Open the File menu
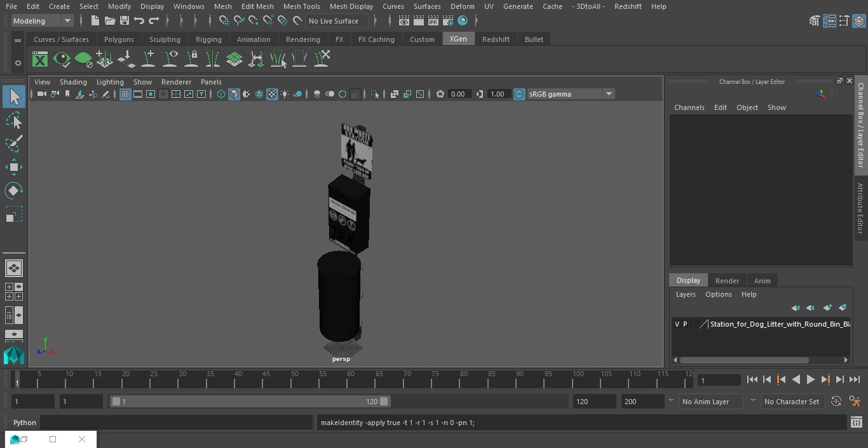868x448 pixels. 11,6
